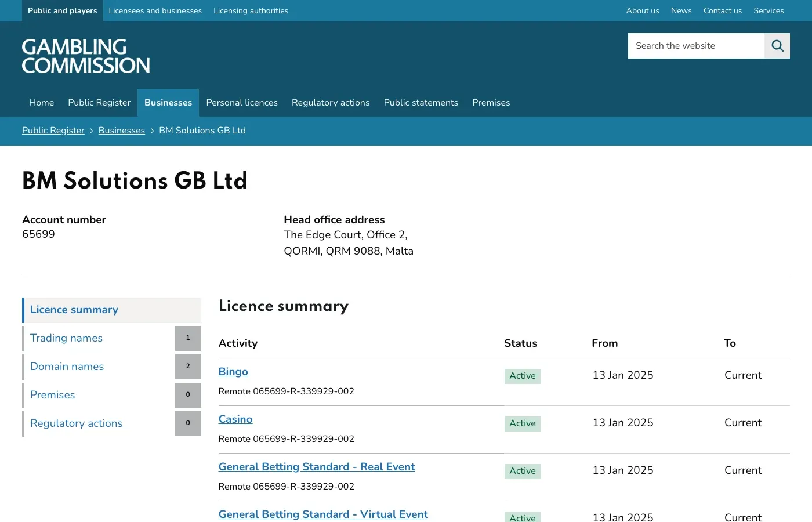Select Businesses navigation item
812x522 pixels.
(168, 103)
